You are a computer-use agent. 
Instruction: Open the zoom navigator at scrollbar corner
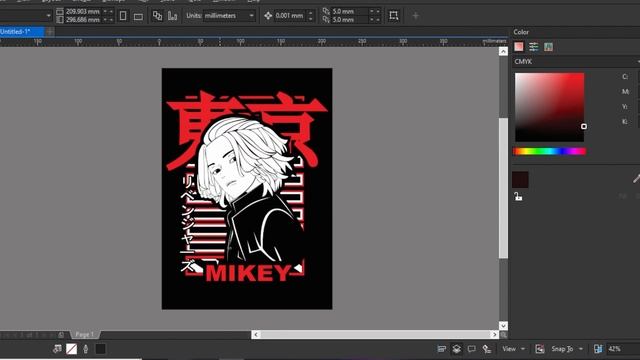coord(504,335)
